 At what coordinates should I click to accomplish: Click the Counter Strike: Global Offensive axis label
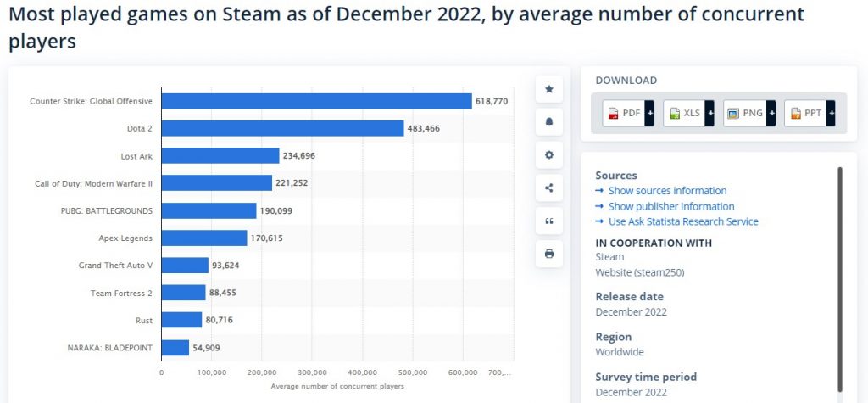tap(91, 102)
